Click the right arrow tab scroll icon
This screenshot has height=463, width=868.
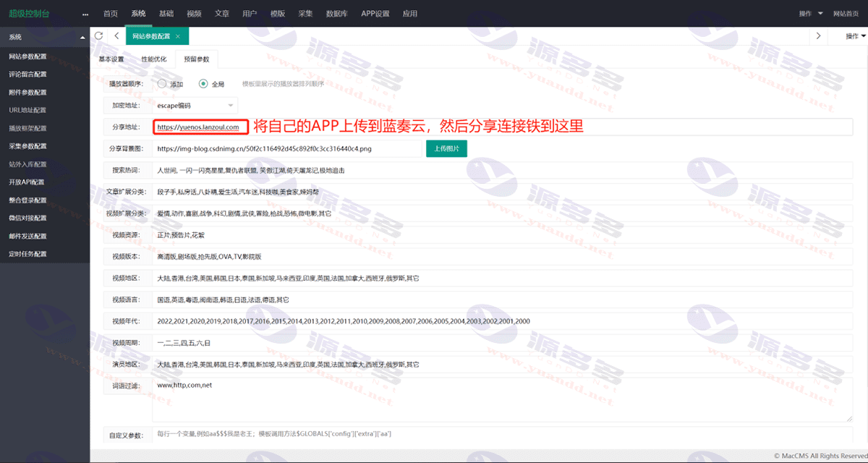pyautogui.click(x=818, y=35)
